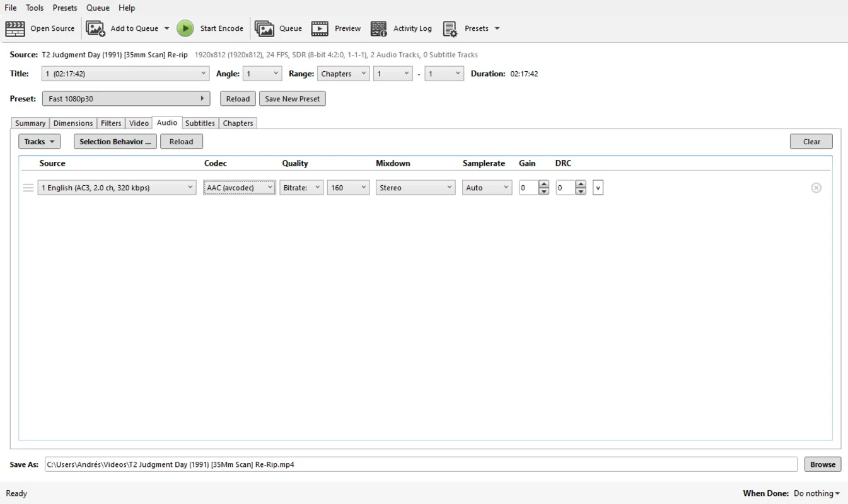
Task: Switch to the Subtitles tab
Action: (200, 123)
